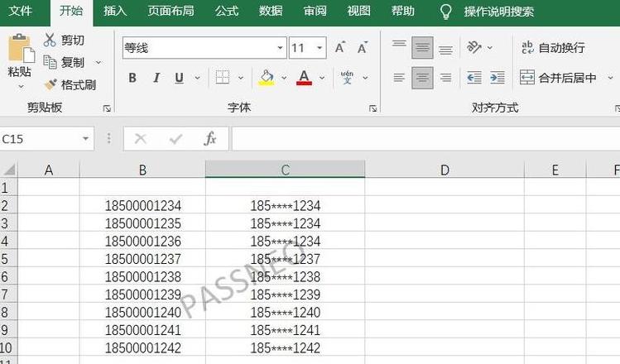Open underline style dropdown arrow
The height and width of the screenshot is (364, 620).
pyautogui.click(x=197, y=78)
